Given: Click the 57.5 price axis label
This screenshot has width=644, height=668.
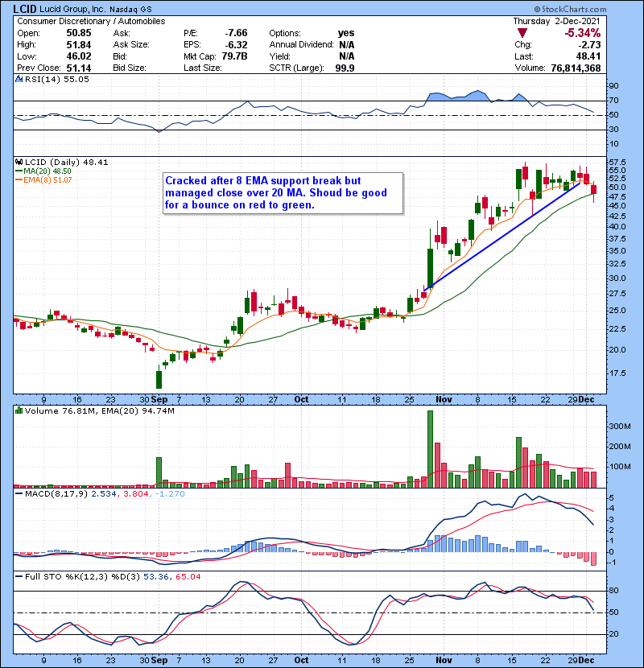Looking at the screenshot, I should [617, 163].
